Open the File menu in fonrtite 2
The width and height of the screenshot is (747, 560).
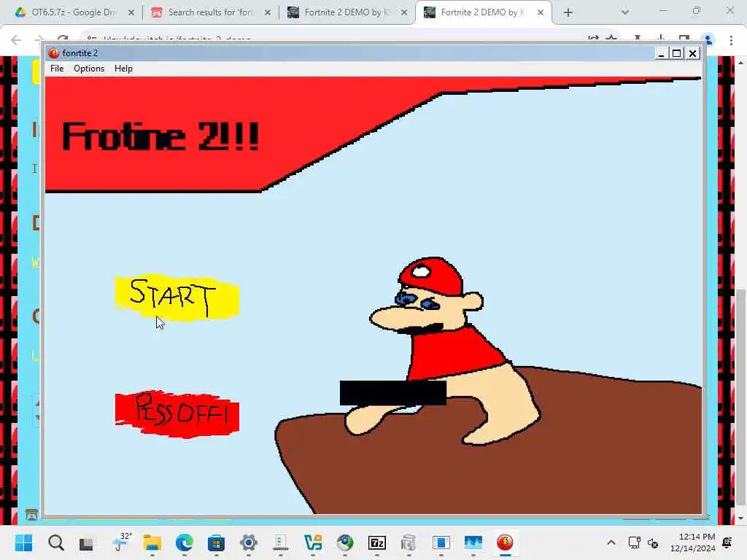coord(57,69)
